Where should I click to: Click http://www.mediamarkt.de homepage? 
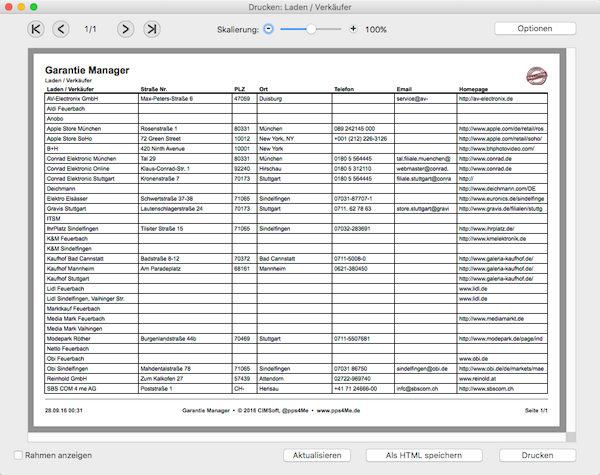pos(491,318)
